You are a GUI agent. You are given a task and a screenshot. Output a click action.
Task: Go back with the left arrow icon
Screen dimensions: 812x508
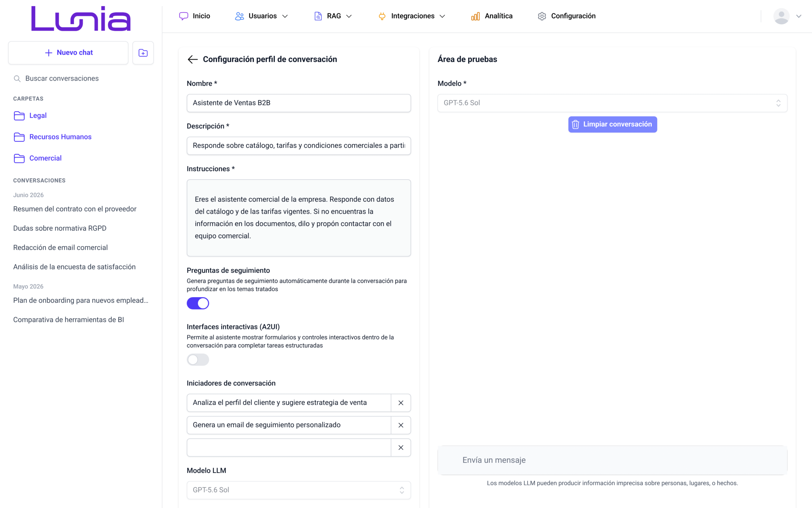click(x=193, y=59)
